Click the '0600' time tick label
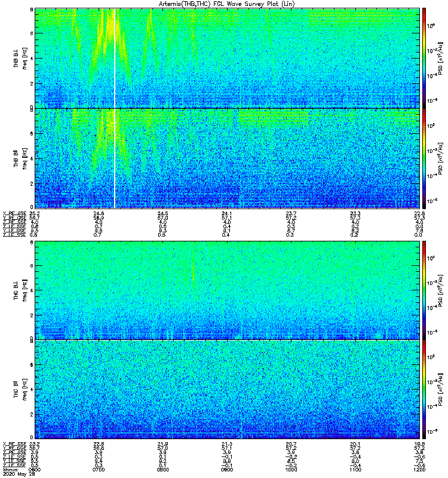Image resolution: width=448 pixels, height=478 pixels. tap(35, 470)
